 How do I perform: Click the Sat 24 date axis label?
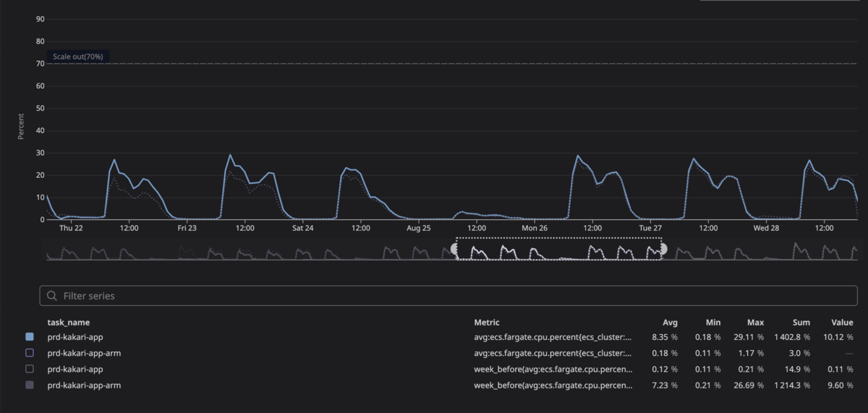pyautogui.click(x=302, y=227)
